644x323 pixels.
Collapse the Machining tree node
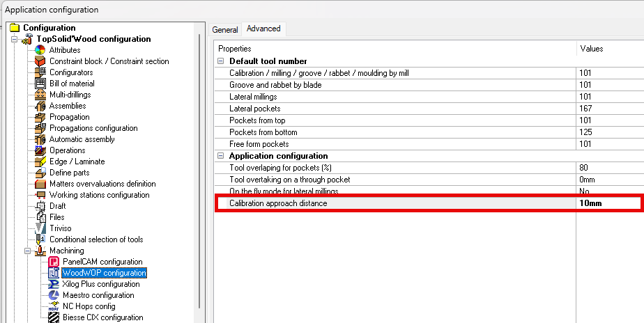pos(28,251)
